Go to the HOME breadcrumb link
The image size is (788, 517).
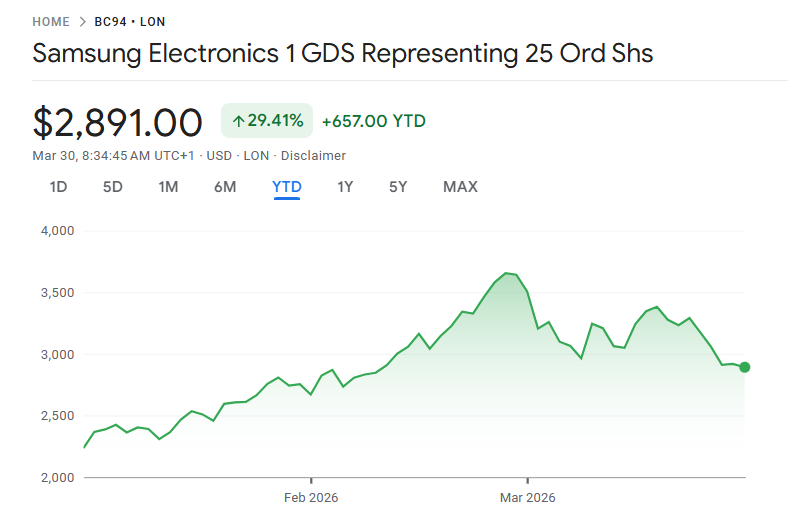click(51, 21)
